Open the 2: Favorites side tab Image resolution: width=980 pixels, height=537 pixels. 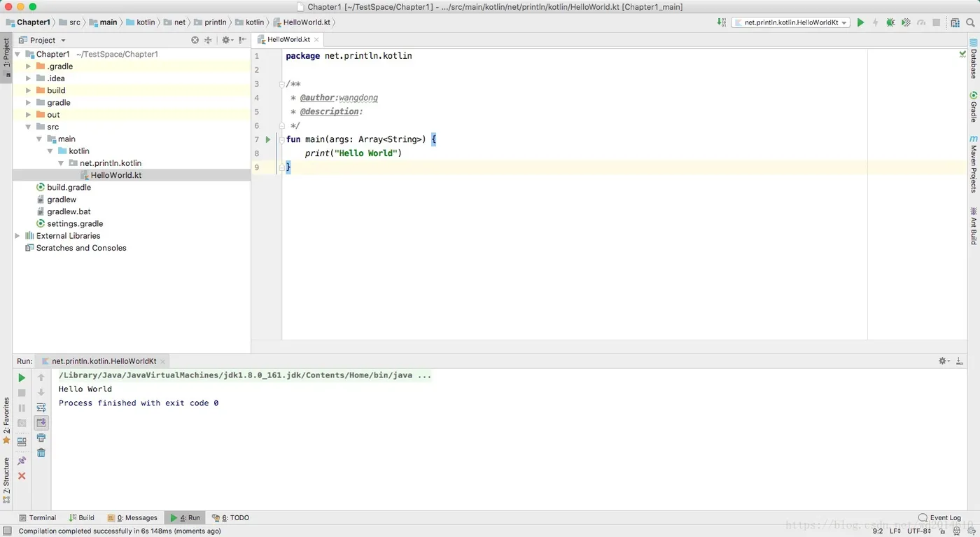[6, 421]
